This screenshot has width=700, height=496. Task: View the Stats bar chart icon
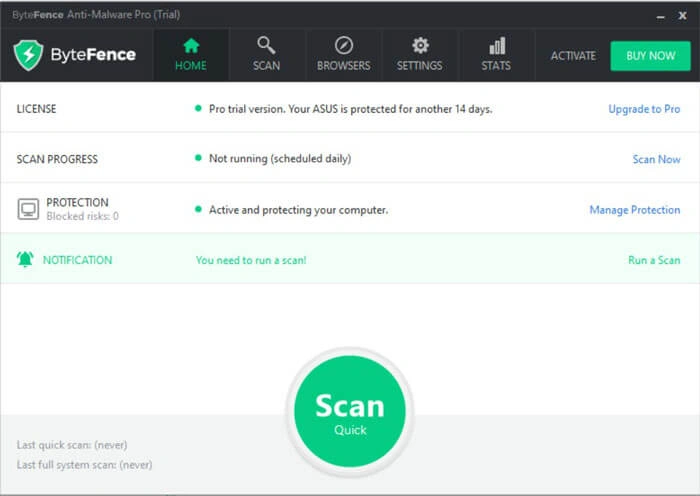tap(496, 45)
